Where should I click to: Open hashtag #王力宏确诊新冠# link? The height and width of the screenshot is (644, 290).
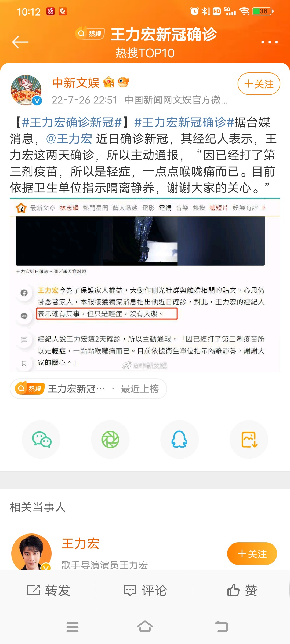click(x=72, y=122)
